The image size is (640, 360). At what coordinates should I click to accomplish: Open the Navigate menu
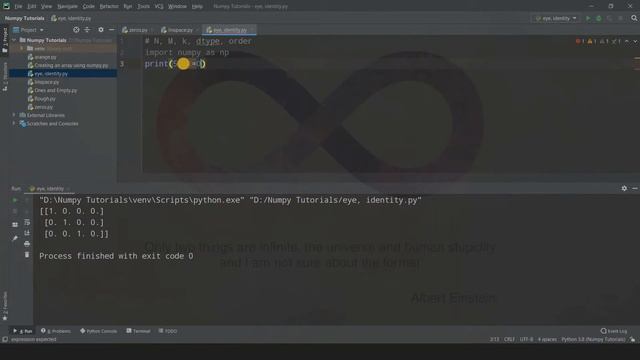(67, 7)
